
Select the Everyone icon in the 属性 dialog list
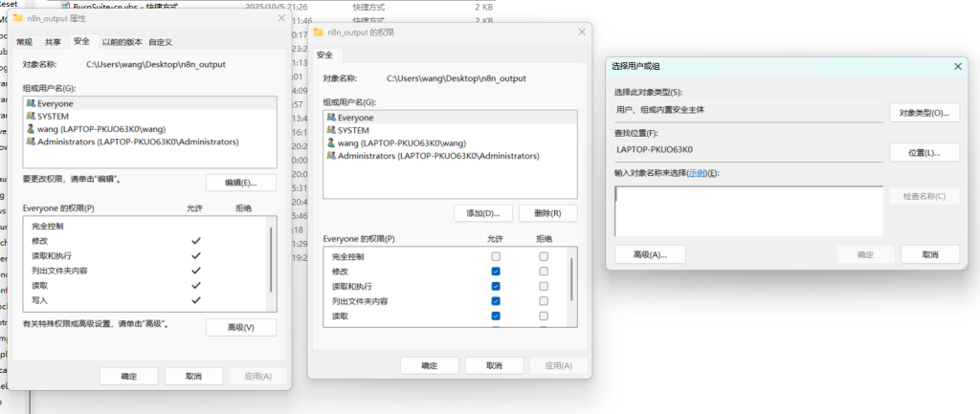click(32, 103)
